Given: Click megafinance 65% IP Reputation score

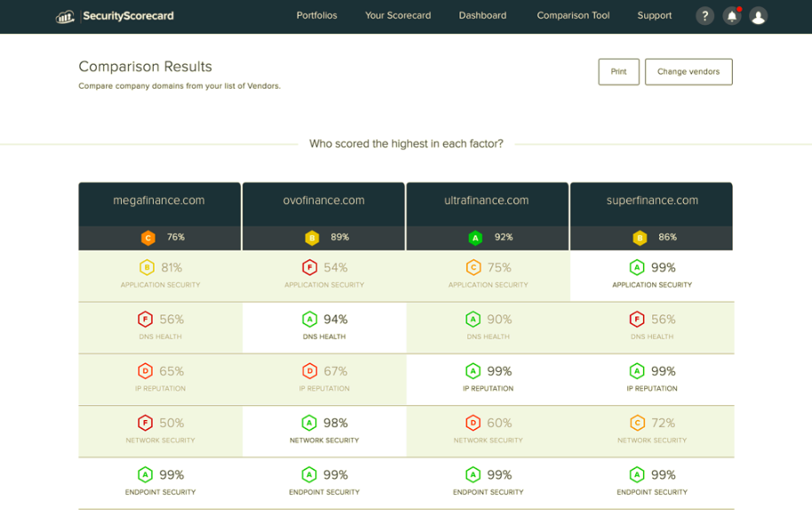Looking at the screenshot, I should click(x=171, y=371).
